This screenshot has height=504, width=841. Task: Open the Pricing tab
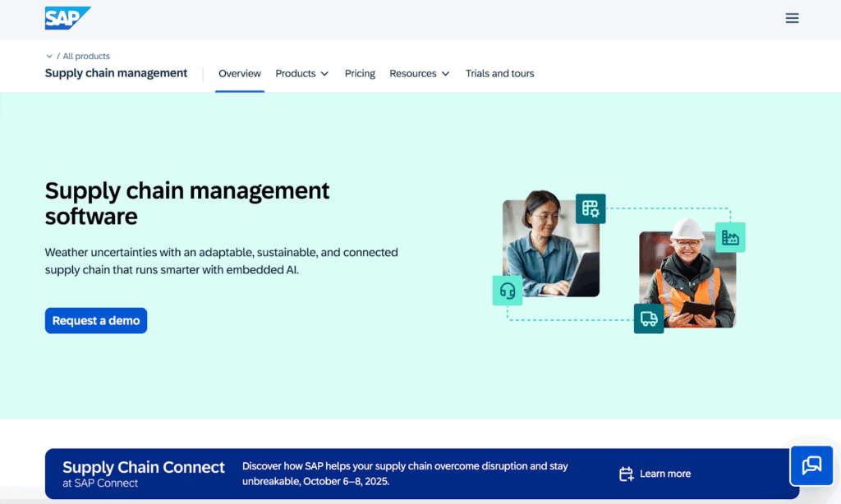coord(360,74)
